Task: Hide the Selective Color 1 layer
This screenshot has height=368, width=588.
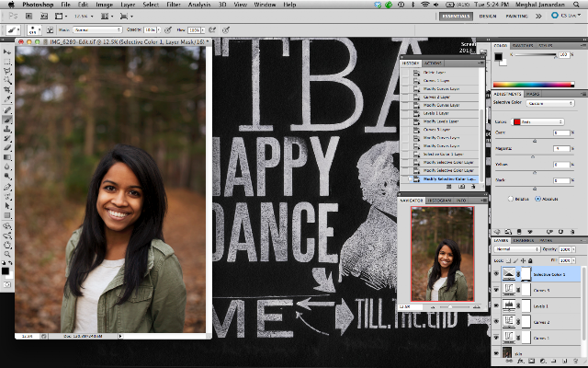Action: pyautogui.click(x=496, y=274)
